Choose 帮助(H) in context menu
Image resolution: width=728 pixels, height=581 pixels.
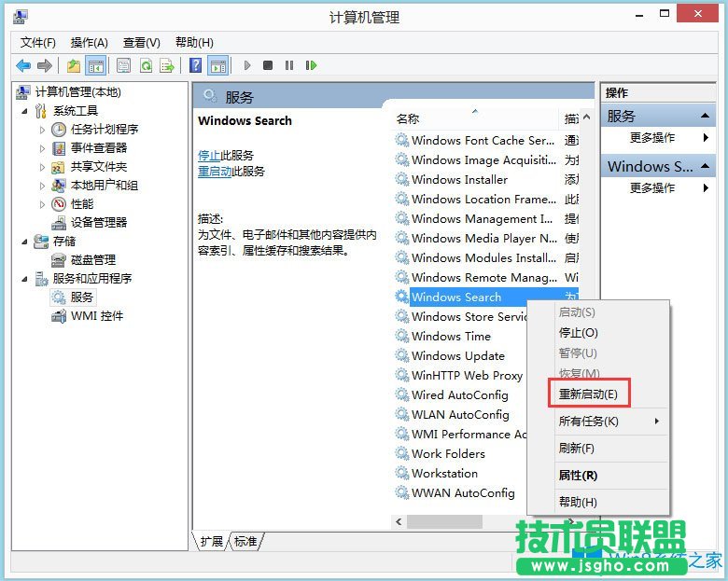tap(599, 502)
